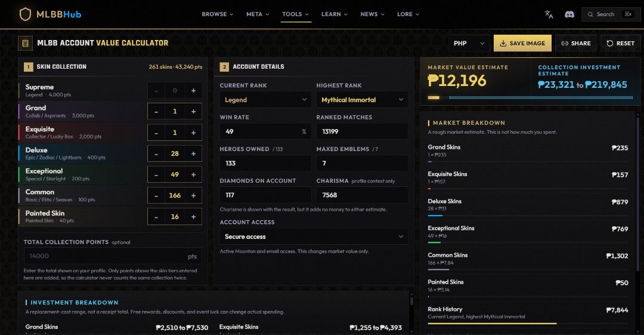Click the Search box in header

click(611, 14)
